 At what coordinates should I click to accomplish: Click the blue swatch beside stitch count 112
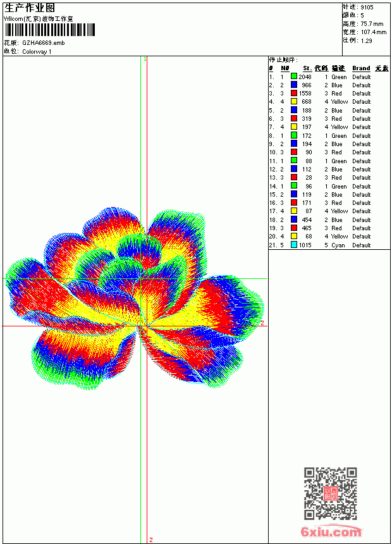(294, 169)
